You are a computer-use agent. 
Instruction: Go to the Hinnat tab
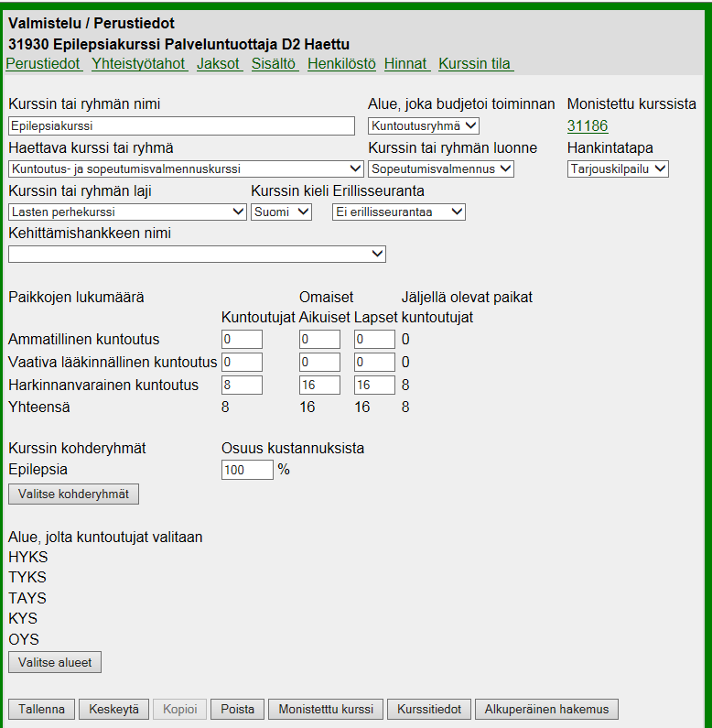407,63
